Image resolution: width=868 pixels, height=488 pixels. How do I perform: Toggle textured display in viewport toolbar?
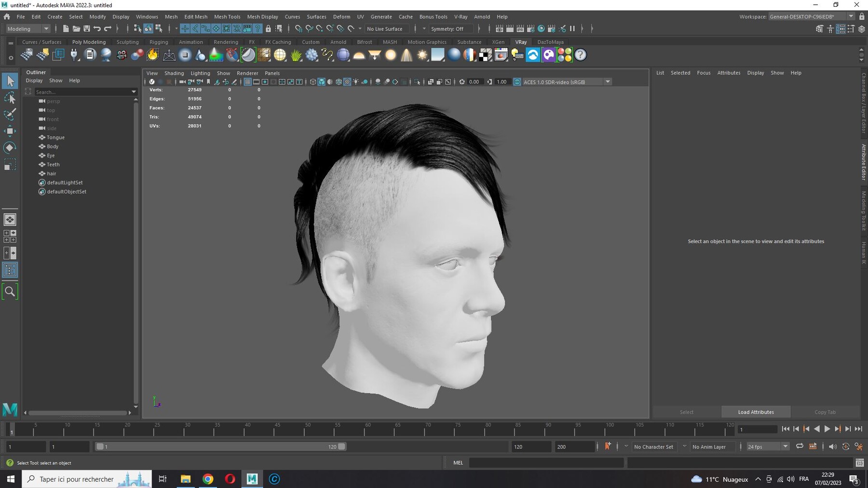347,82
